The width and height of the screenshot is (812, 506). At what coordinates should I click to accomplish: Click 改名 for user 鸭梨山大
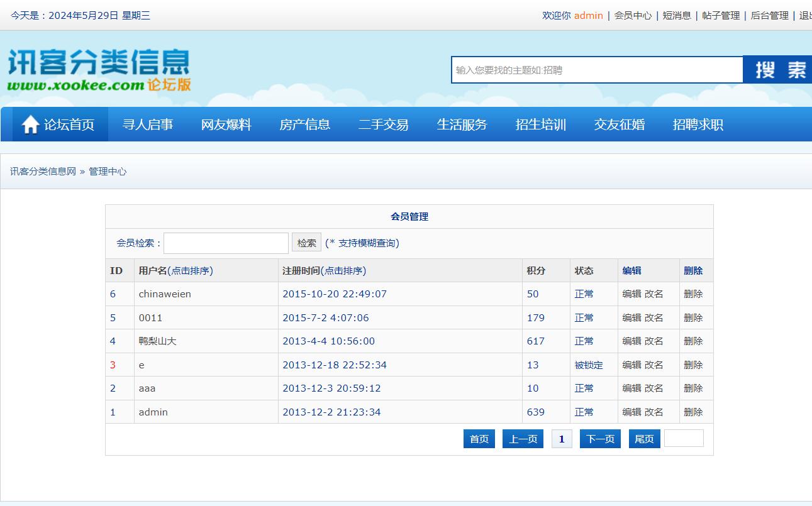654,341
